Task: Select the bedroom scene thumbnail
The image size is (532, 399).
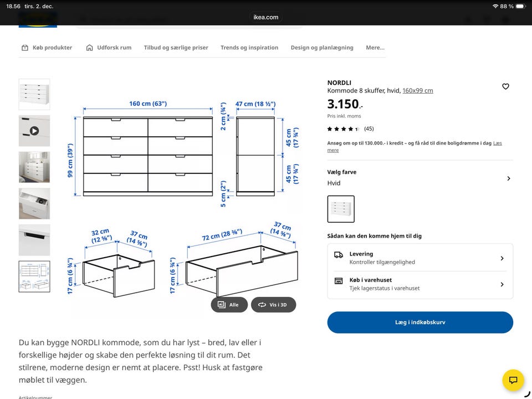Action: coord(34,167)
